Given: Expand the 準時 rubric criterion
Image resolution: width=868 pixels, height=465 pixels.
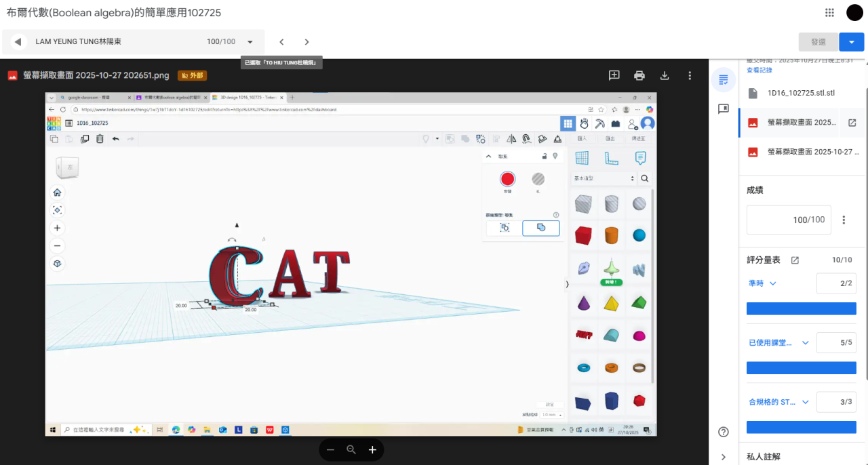Looking at the screenshot, I should [x=772, y=283].
